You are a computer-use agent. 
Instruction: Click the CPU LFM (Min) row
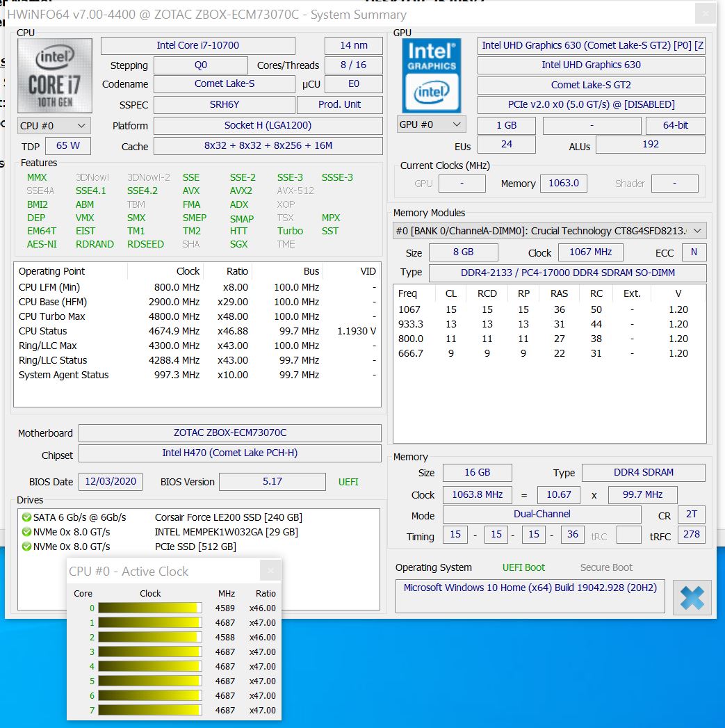click(x=197, y=287)
